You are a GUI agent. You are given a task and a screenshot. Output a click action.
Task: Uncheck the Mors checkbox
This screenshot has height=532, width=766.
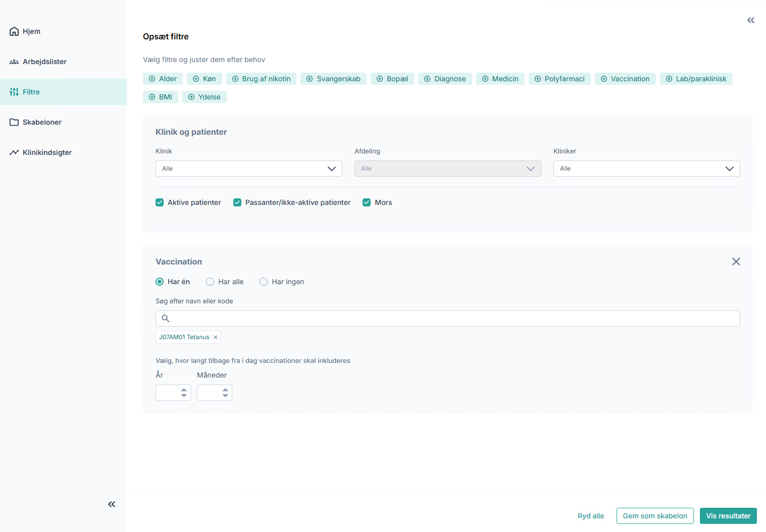pyautogui.click(x=367, y=202)
